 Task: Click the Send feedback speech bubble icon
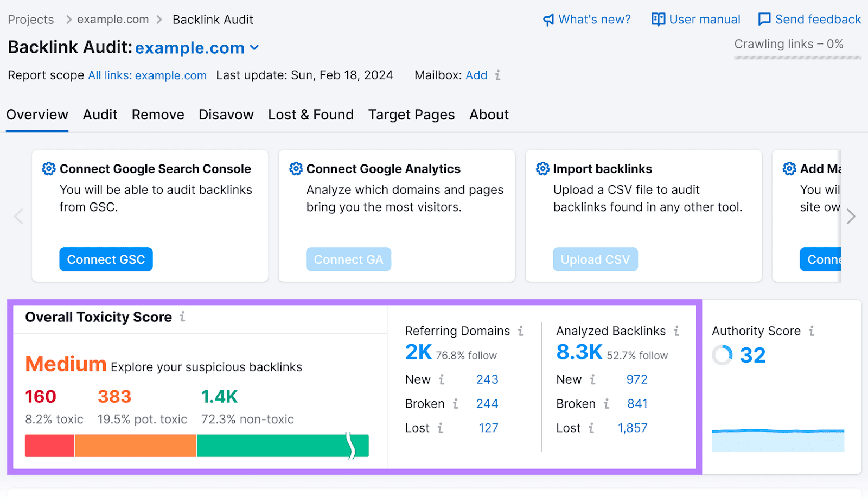(764, 19)
